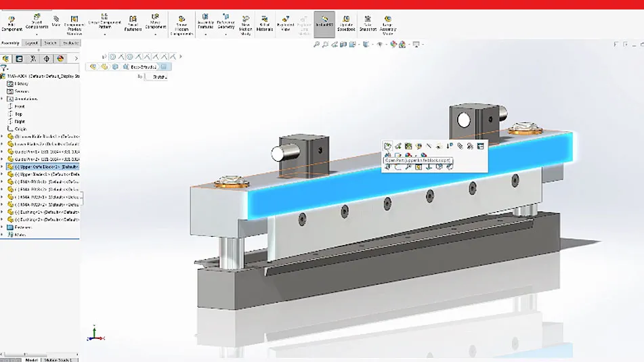
Task: Click the Update Speedpak tool
Action: 346,24
